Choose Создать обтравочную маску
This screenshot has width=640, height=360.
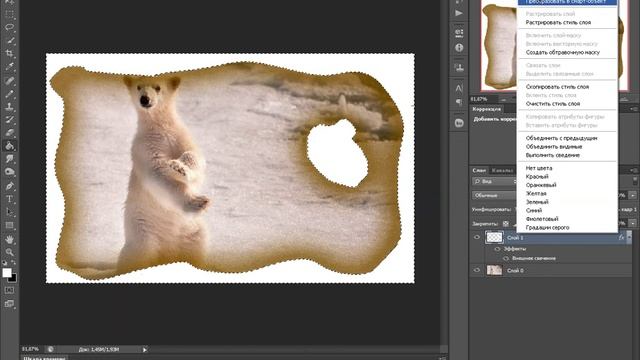pos(562,52)
